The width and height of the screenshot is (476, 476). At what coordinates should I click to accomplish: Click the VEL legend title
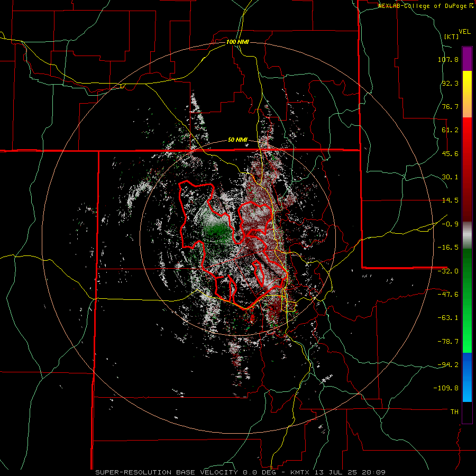coord(464,32)
